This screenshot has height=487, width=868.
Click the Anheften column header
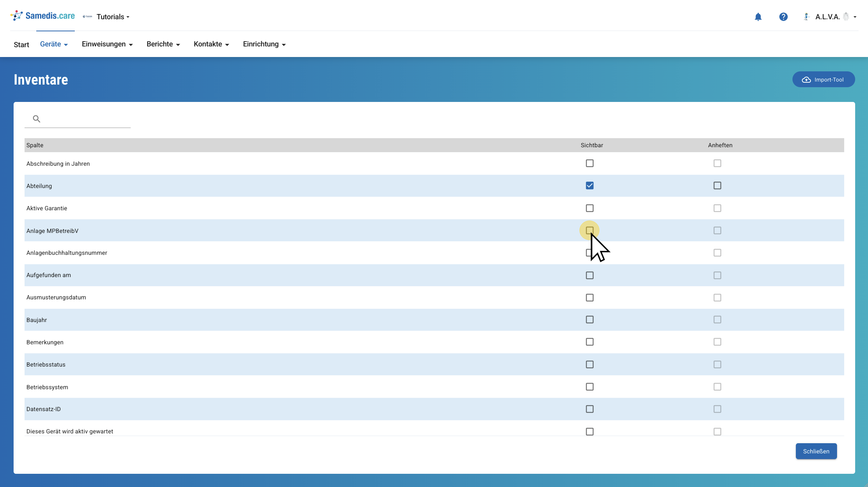point(720,145)
